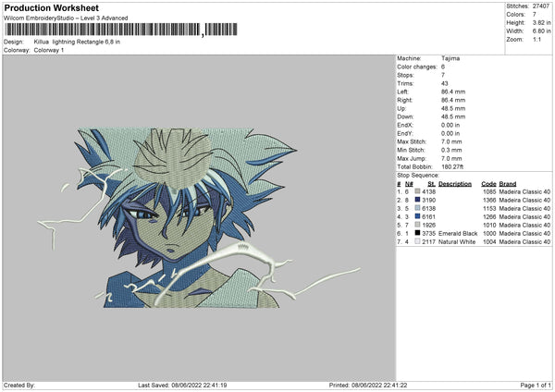Select the blue swatch beside thread 6161

point(417,216)
